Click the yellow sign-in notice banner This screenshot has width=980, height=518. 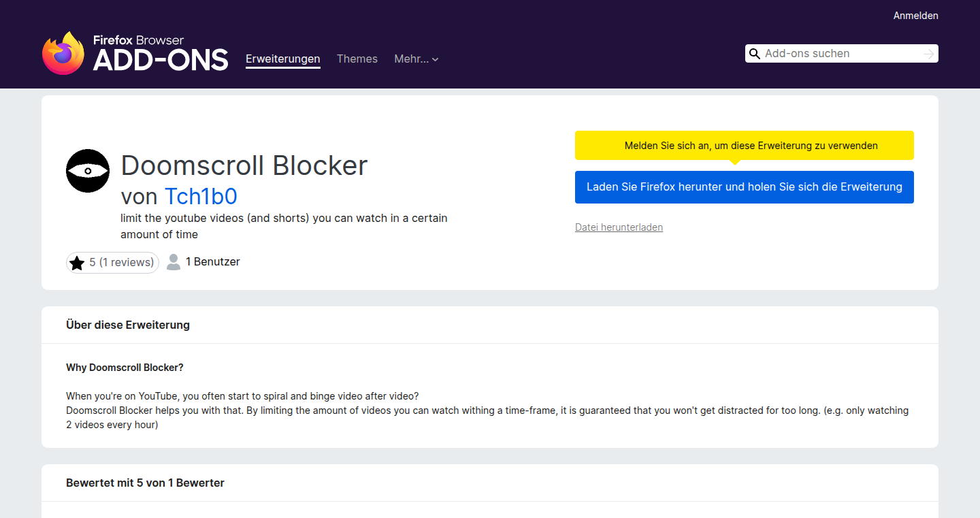coord(745,146)
